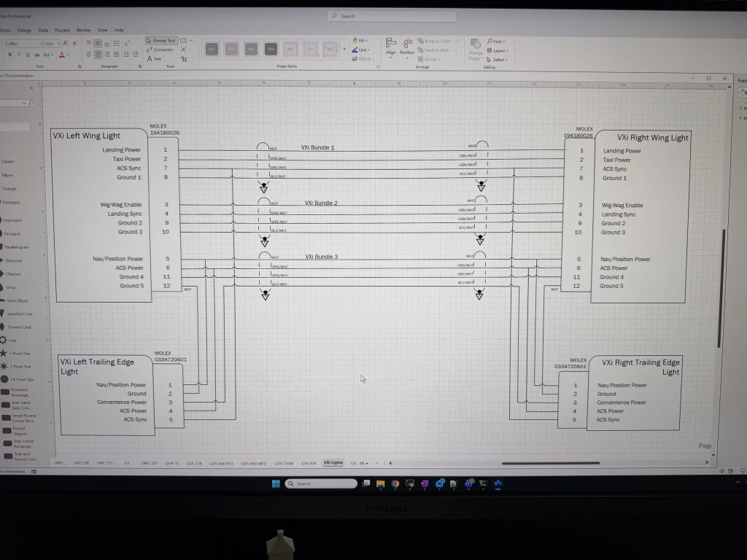Expand the Fill dropdown
This screenshot has height=560, width=747.
coord(360,41)
